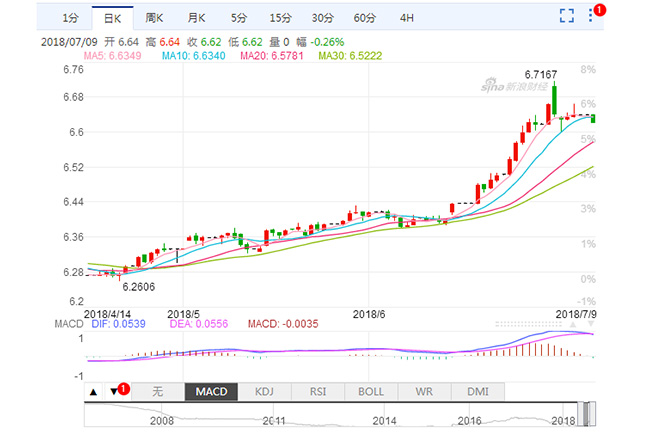Switch to the 1分 chart tab
This screenshot has width=650, height=433.
[x=70, y=18]
